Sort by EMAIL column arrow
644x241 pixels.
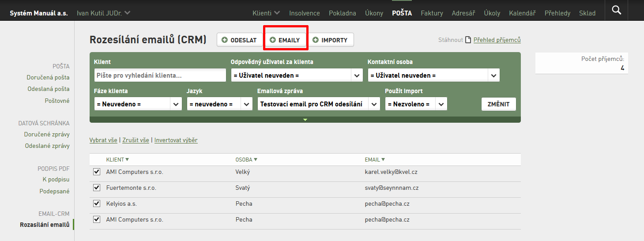pyautogui.click(x=383, y=159)
